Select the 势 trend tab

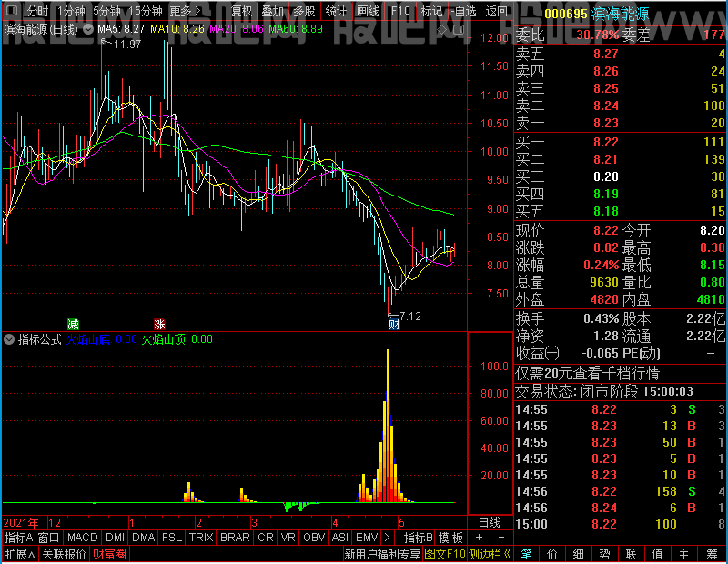(604, 554)
